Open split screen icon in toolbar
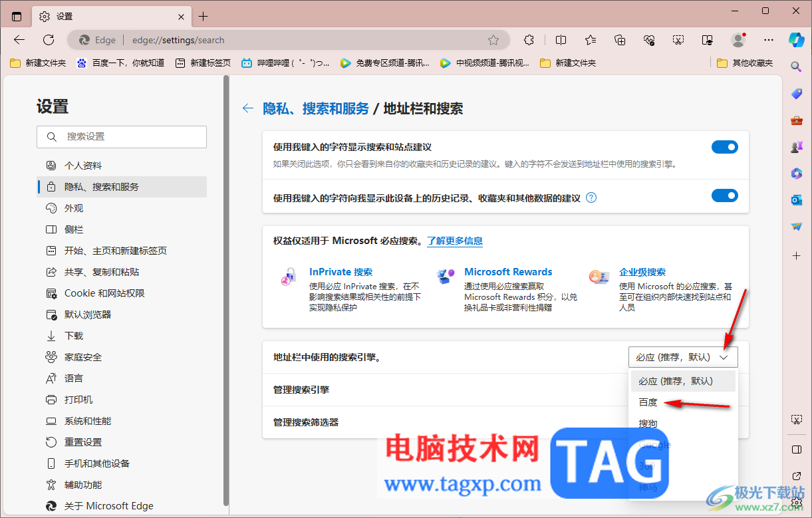 click(x=561, y=40)
